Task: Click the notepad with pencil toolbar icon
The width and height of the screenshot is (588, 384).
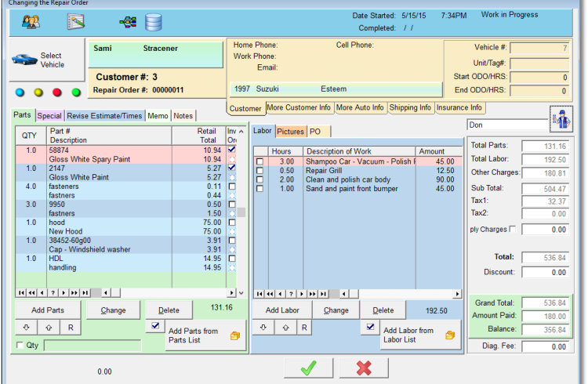Action: click(76, 22)
